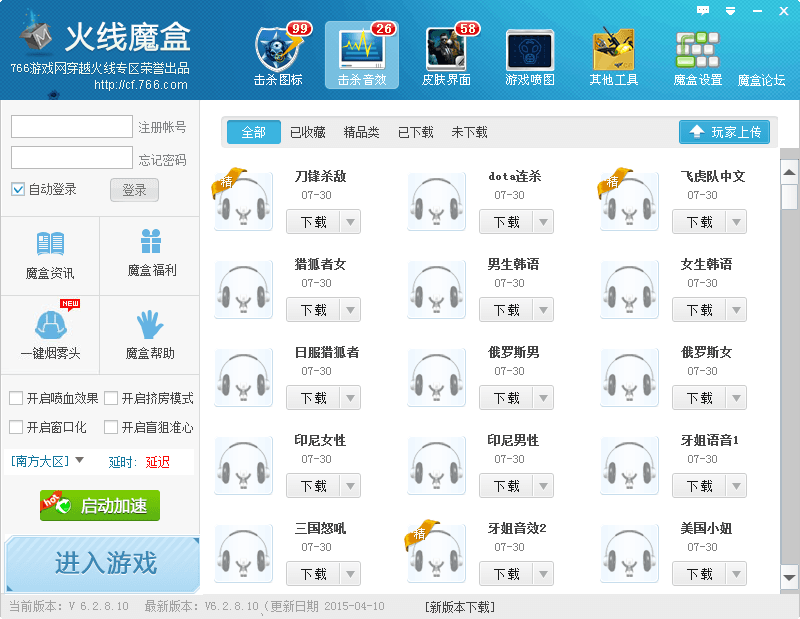Enable the 开启窗口化 windowed mode checkbox

point(16,427)
